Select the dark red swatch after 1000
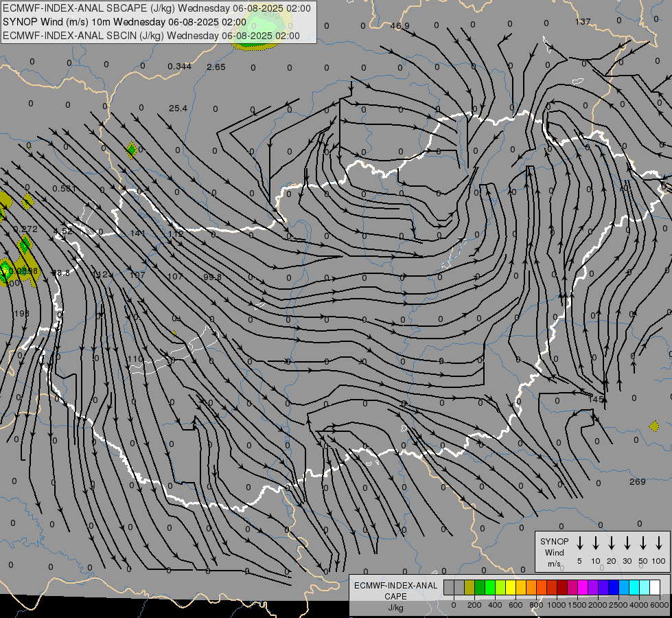 point(562,588)
